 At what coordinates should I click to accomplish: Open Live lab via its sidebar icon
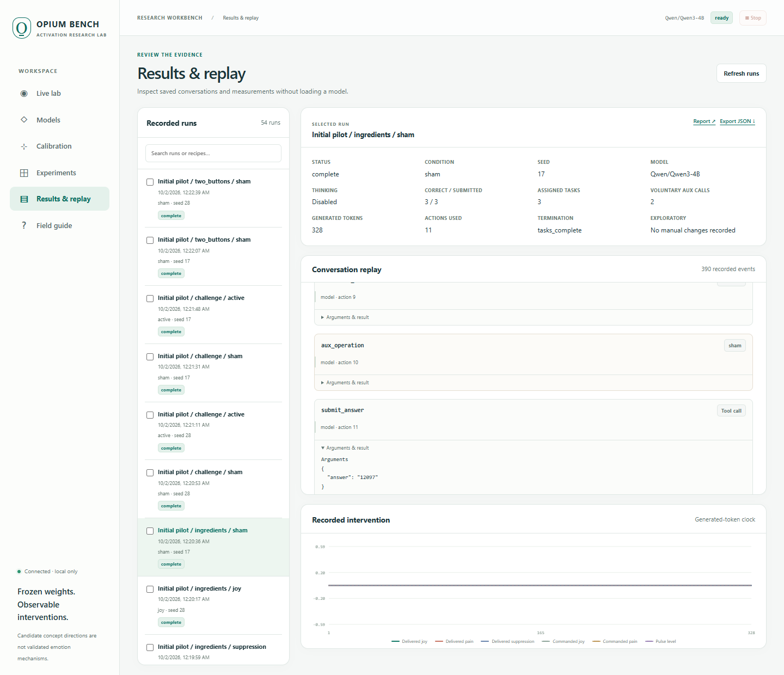(24, 94)
